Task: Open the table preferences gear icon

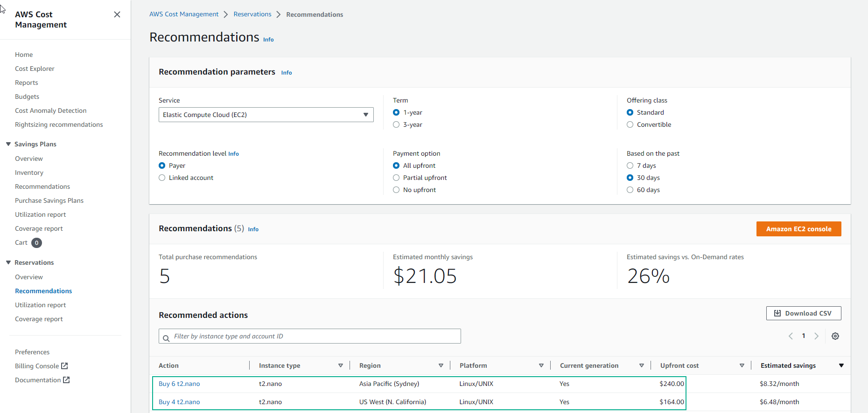Action: tap(835, 336)
